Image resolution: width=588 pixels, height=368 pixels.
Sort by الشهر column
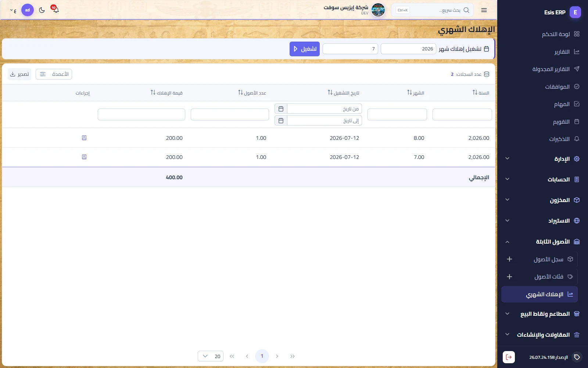click(x=416, y=93)
